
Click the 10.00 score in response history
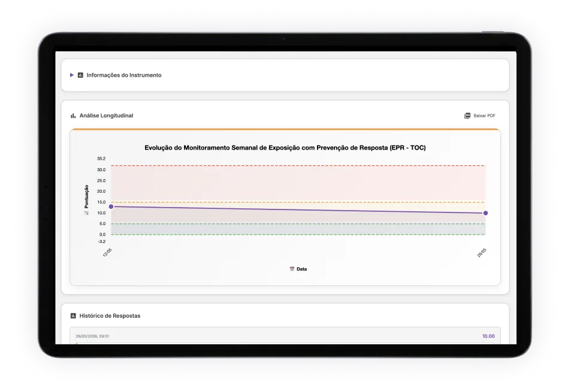point(488,336)
